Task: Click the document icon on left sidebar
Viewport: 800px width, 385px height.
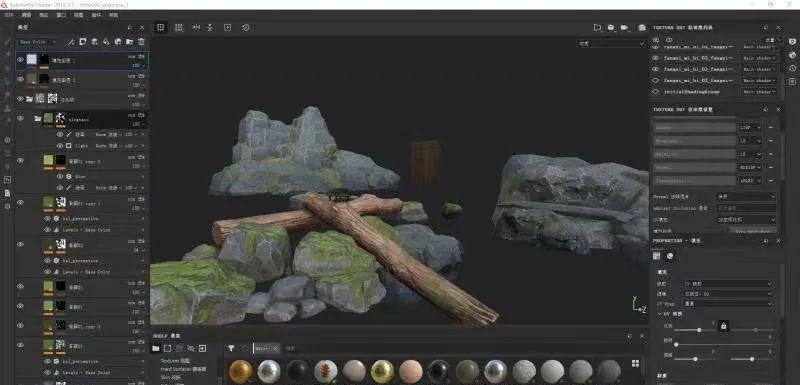Action: (x=7, y=193)
